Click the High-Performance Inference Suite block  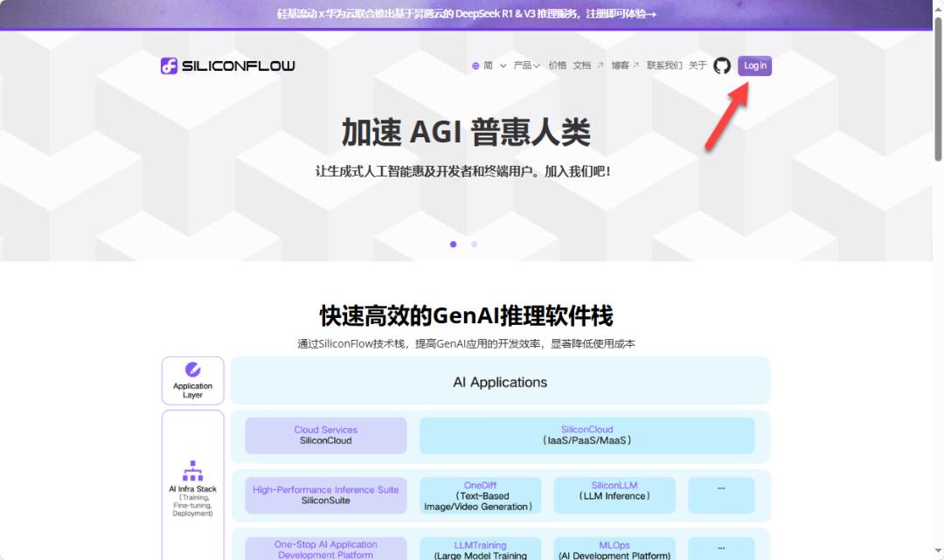[x=326, y=495]
